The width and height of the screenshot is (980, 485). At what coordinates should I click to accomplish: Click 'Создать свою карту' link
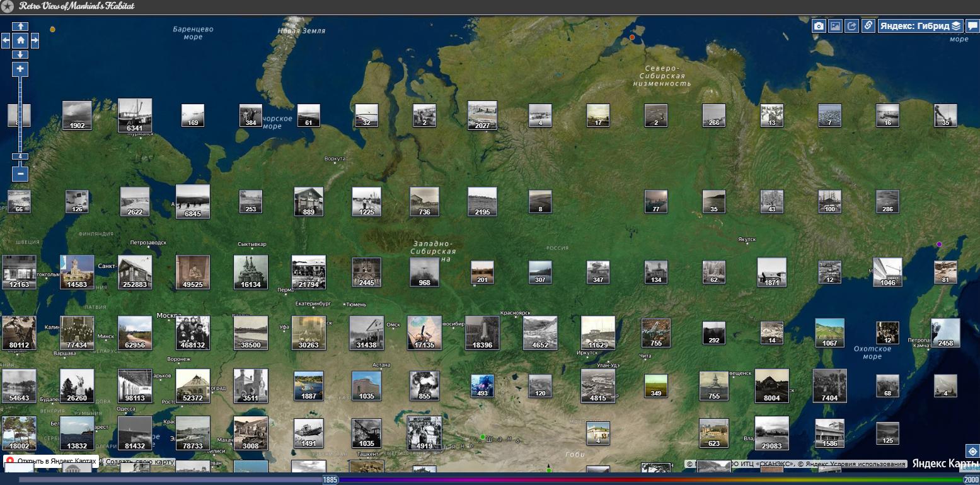pos(139,462)
